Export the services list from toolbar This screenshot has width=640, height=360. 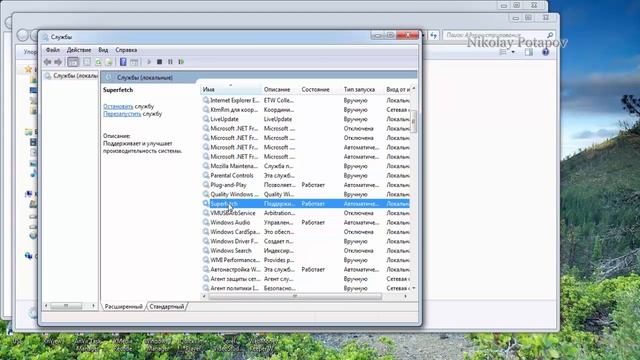(109, 62)
